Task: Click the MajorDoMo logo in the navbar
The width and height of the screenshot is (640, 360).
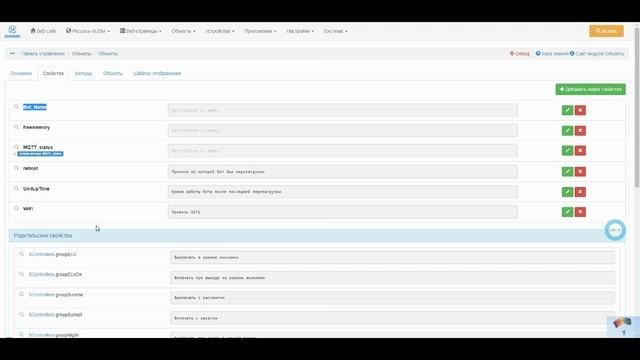Action: (12, 31)
